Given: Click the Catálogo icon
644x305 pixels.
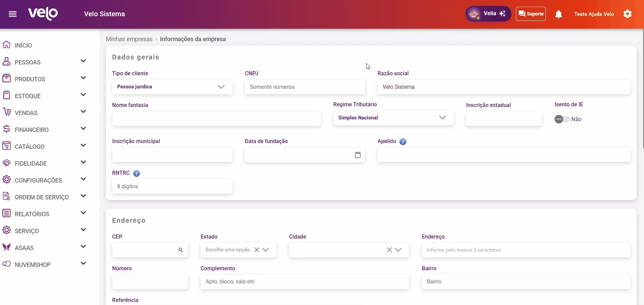Looking at the screenshot, I should point(6,146).
